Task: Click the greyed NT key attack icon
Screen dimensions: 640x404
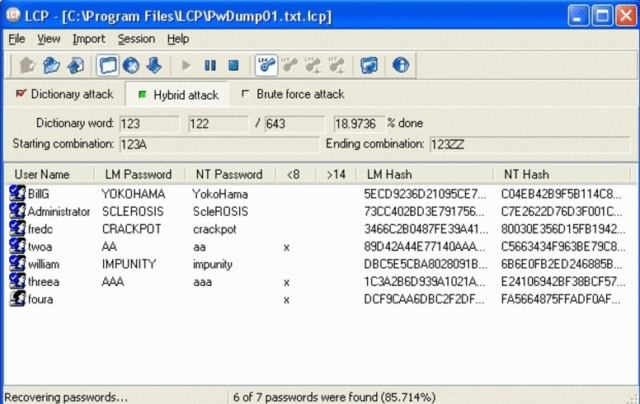Action: click(x=290, y=65)
